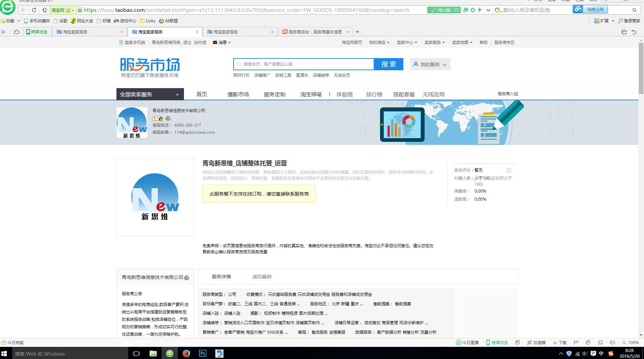Open 服务商专区 link

click(x=504, y=42)
